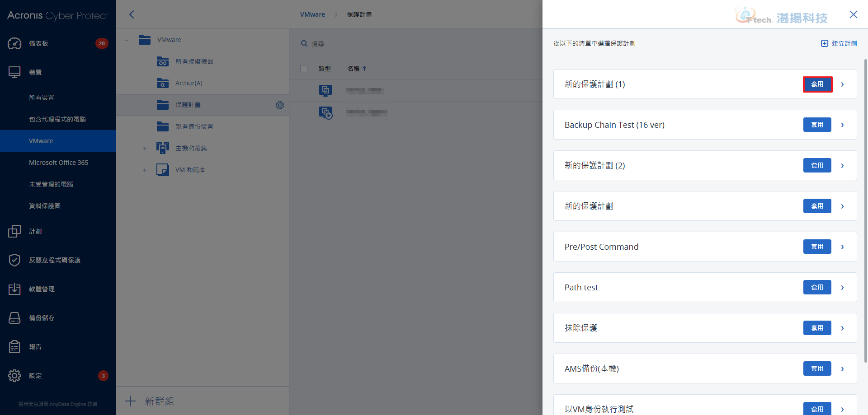This screenshot has width=868, height=415.
Task: Click the search magnifier icon
Action: [x=304, y=43]
